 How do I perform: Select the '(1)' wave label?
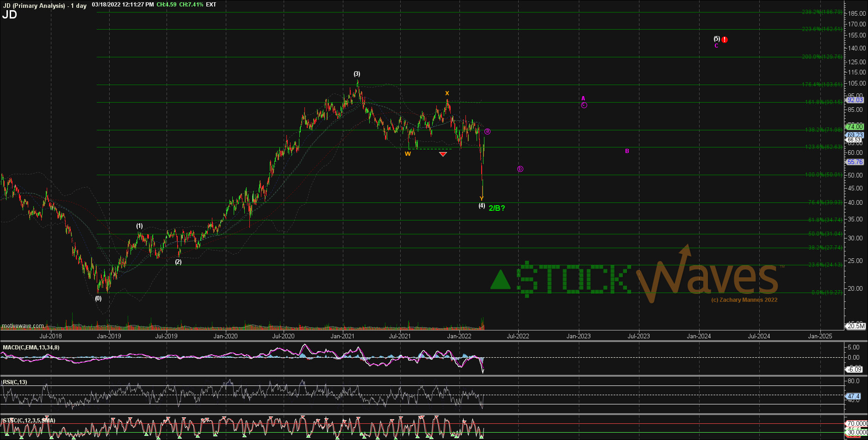pyautogui.click(x=139, y=226)
